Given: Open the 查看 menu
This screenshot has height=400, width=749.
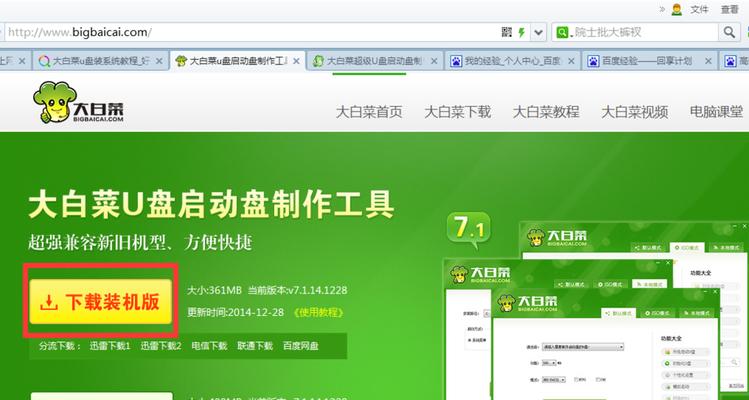Looking at the screenshot, I should (x=729, y=9).
